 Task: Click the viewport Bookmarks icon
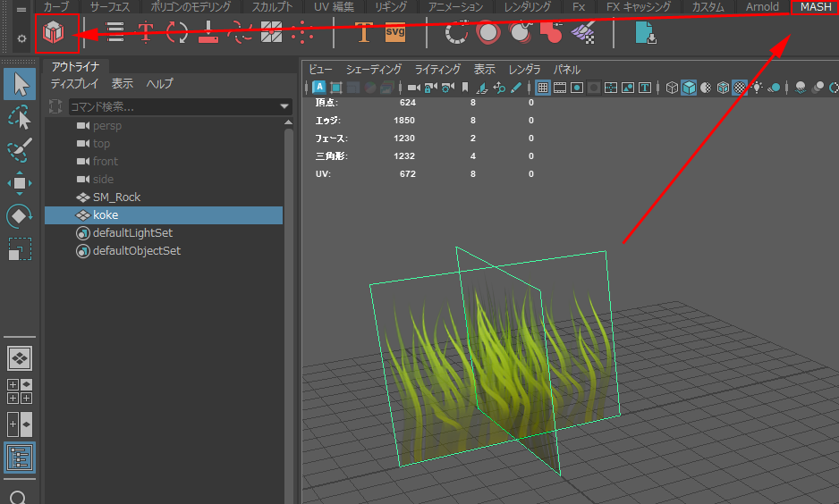point(465,87)
